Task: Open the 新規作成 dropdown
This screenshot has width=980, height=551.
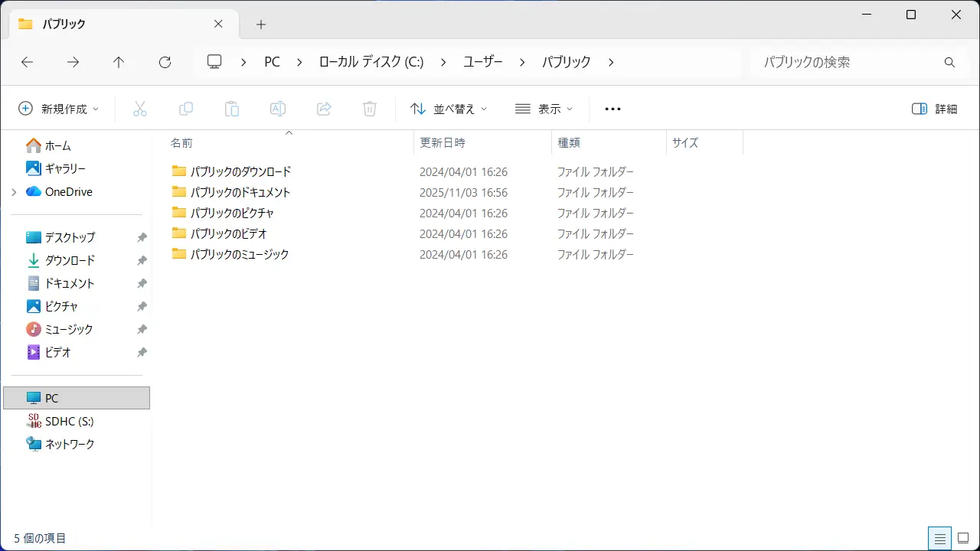Action: click(x=59, y=109)
